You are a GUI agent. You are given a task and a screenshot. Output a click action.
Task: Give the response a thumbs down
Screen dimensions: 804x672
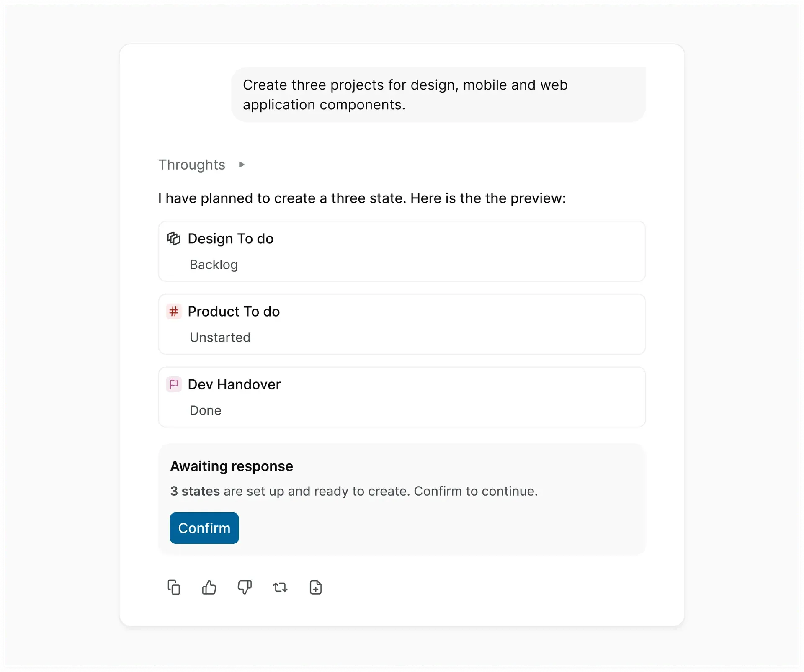pos(245,587)
